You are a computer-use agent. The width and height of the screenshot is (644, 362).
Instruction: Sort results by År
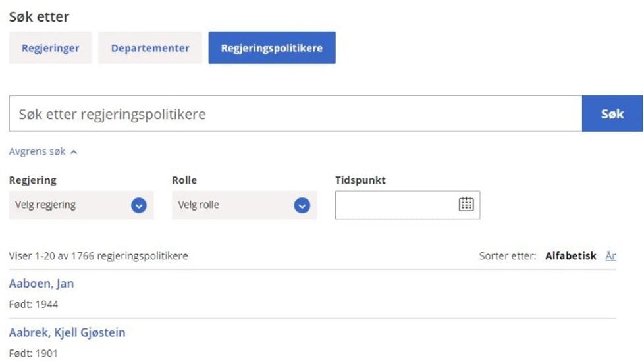pyautogui.click(x=610, y=256)
